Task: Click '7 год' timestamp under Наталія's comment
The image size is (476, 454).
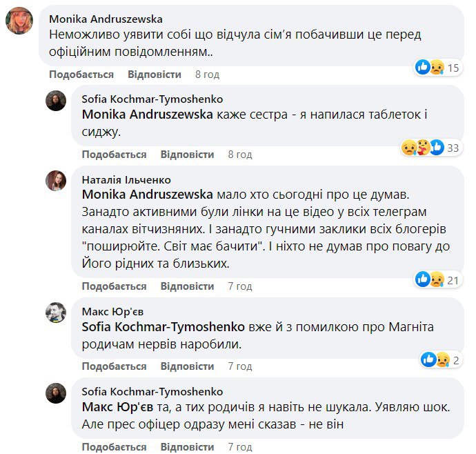Action: [239, 286]
